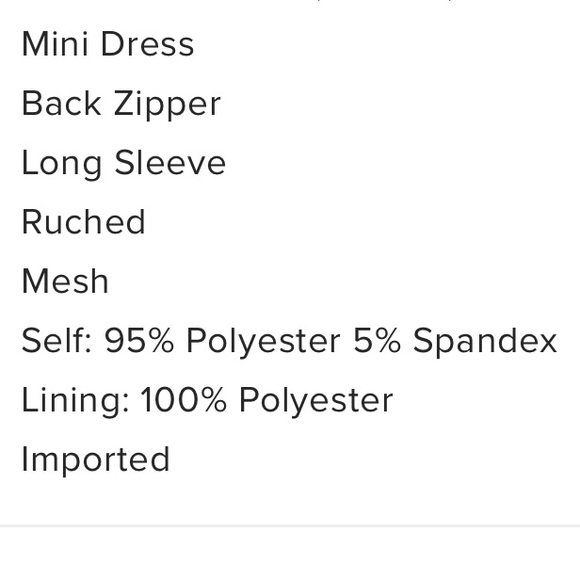Click the word "Long"
Viewport: 580px width, 580px height.
click(62, 164)
